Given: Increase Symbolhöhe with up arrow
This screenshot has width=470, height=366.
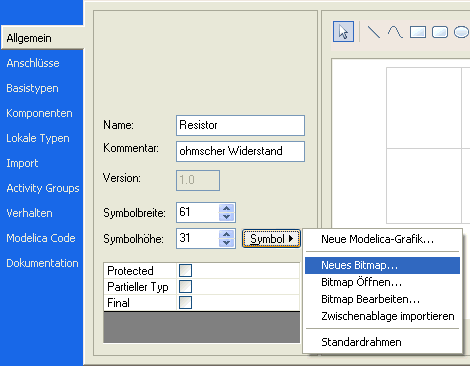Looking at the screenshot, I should 227,234.
